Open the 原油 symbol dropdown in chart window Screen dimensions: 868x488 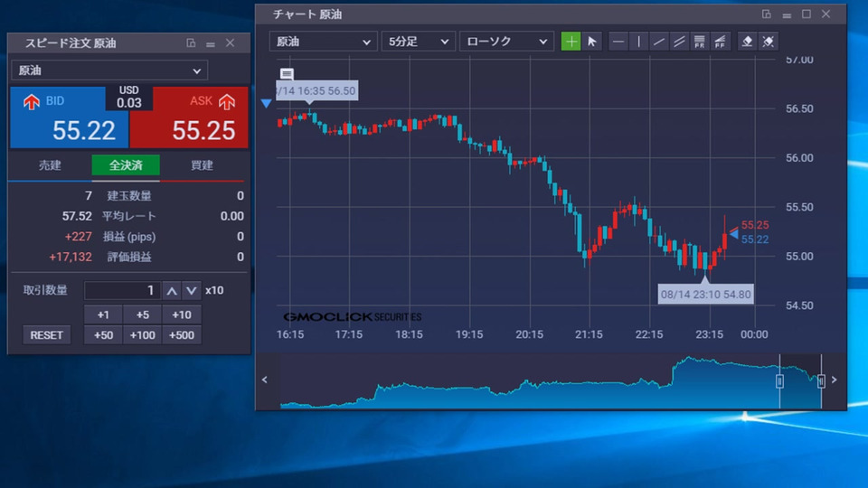[323, 42]
